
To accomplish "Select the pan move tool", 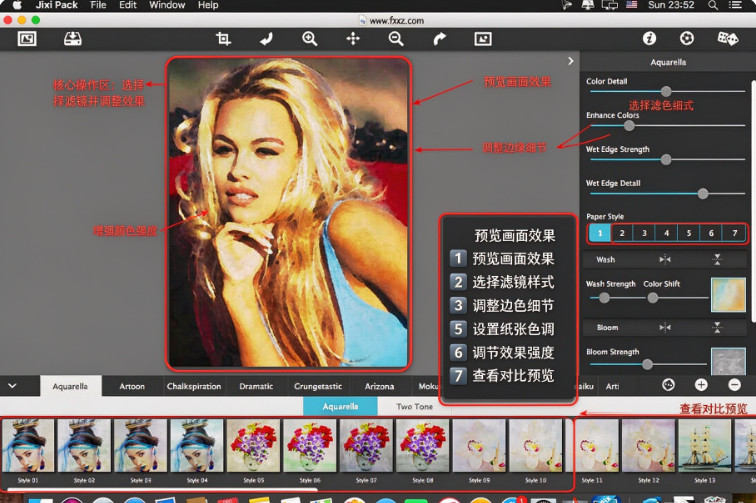I will (x=353, y=39).
